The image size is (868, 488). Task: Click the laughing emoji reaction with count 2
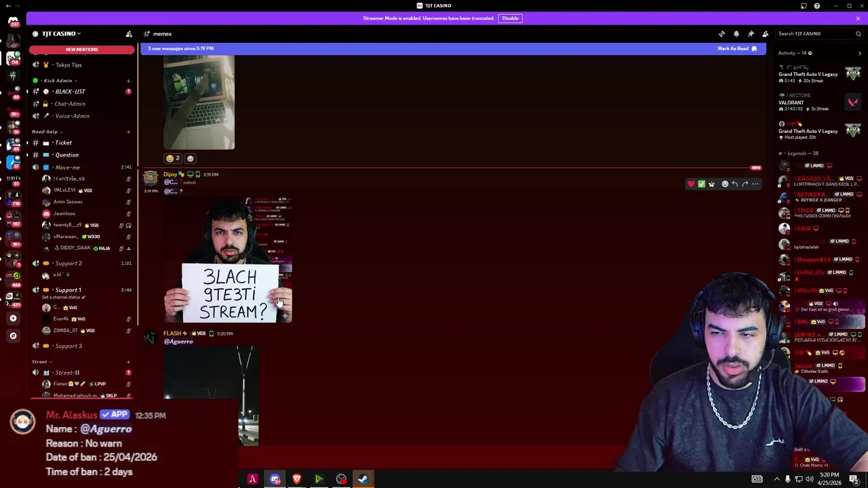(x=173, y=159)
